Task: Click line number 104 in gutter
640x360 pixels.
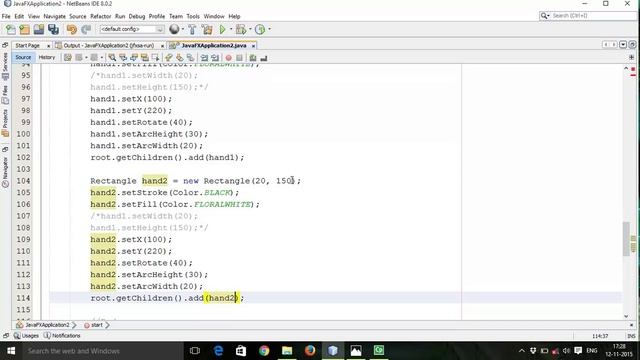Action: (23, 181)
